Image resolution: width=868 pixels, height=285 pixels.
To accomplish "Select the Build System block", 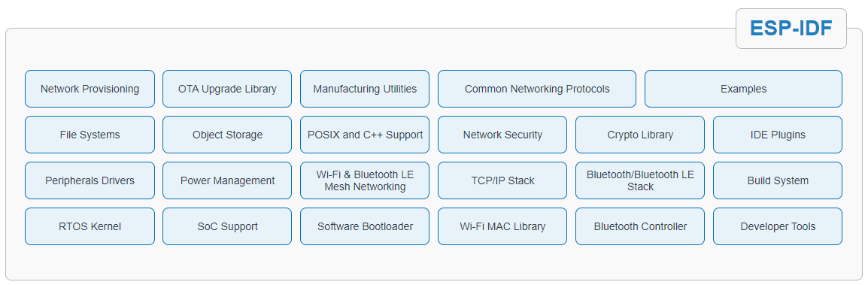I will pos(778,180).
